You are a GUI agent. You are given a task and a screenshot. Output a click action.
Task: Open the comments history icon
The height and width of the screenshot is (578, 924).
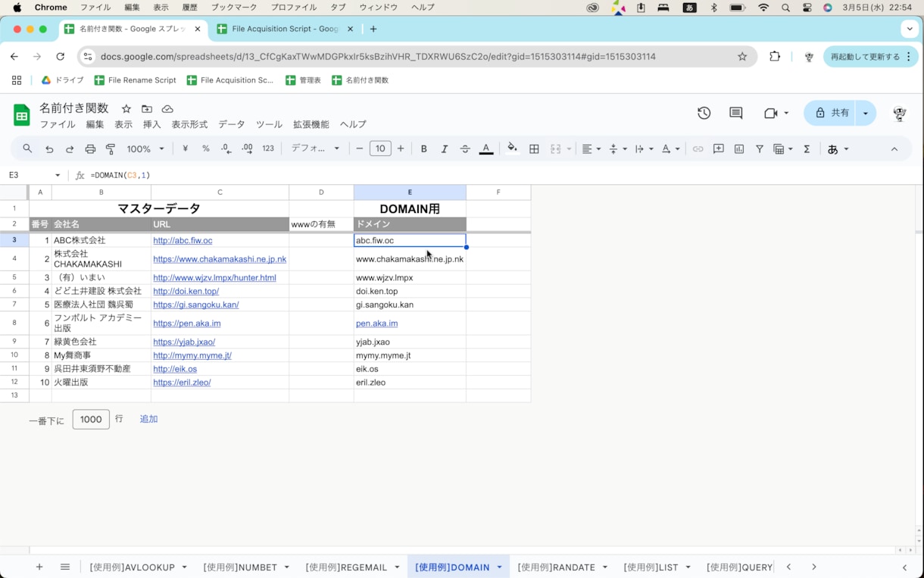point(735,113)
